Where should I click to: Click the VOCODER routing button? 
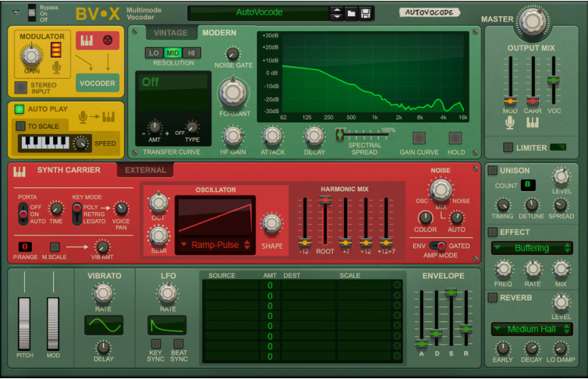[97, 83]
